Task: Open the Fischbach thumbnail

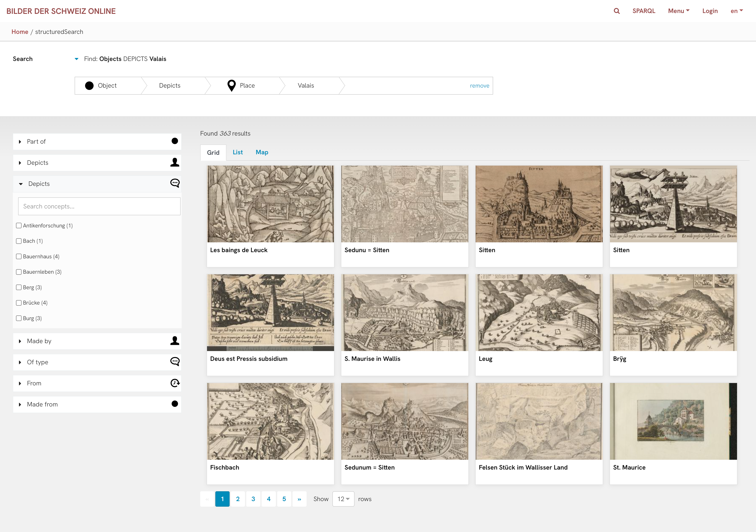Action: point(270,421)
